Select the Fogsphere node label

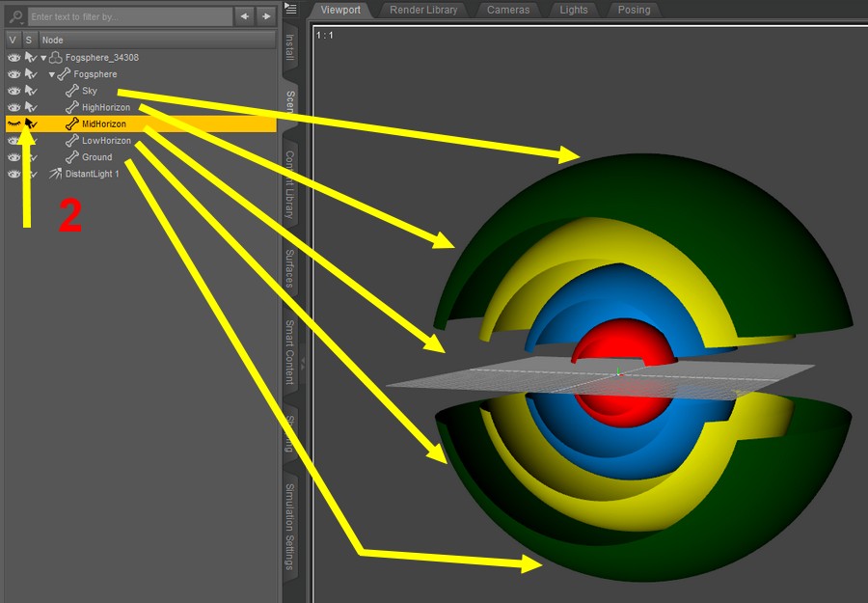[95, 74]
